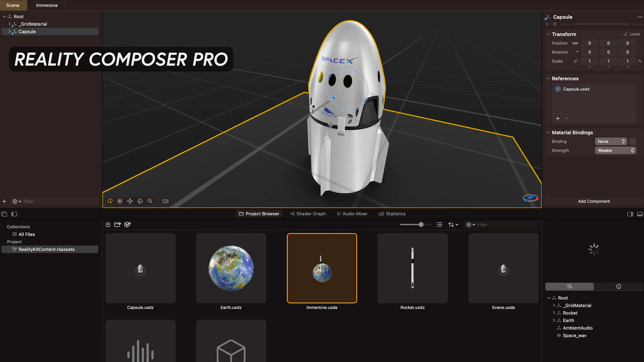Expand the Capsule node in scene hierarchy

tap(10, 31)
